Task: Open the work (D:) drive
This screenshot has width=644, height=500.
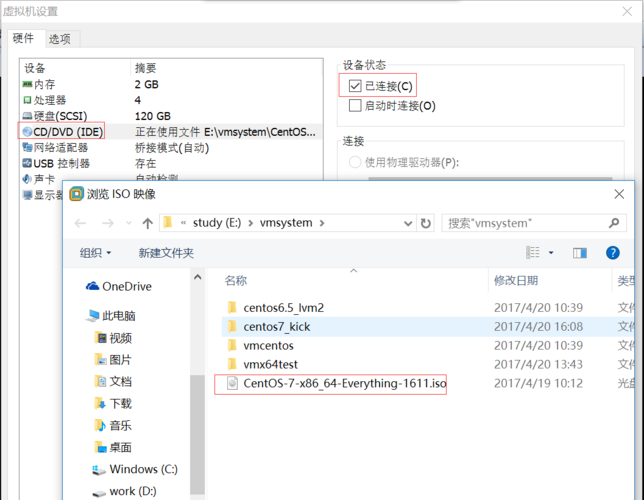Action: pyautogui.click(x=124, y=491)
